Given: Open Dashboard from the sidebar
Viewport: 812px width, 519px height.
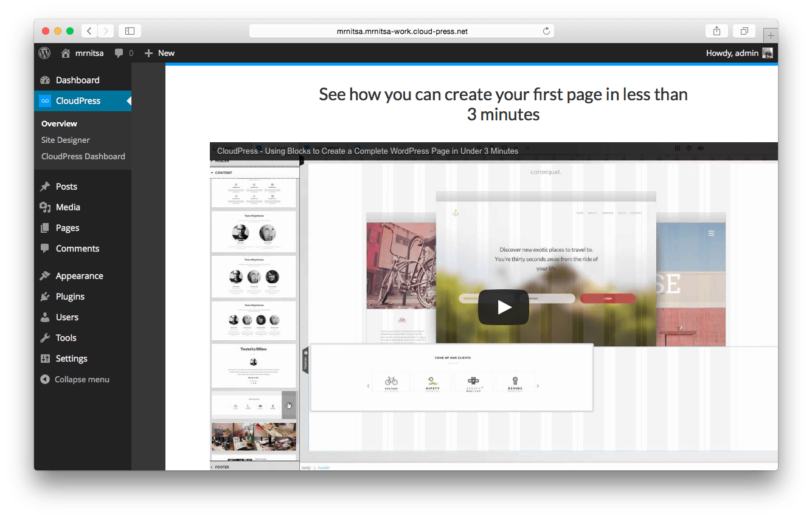Looking at the screenshot, I should tap(77, 80).
